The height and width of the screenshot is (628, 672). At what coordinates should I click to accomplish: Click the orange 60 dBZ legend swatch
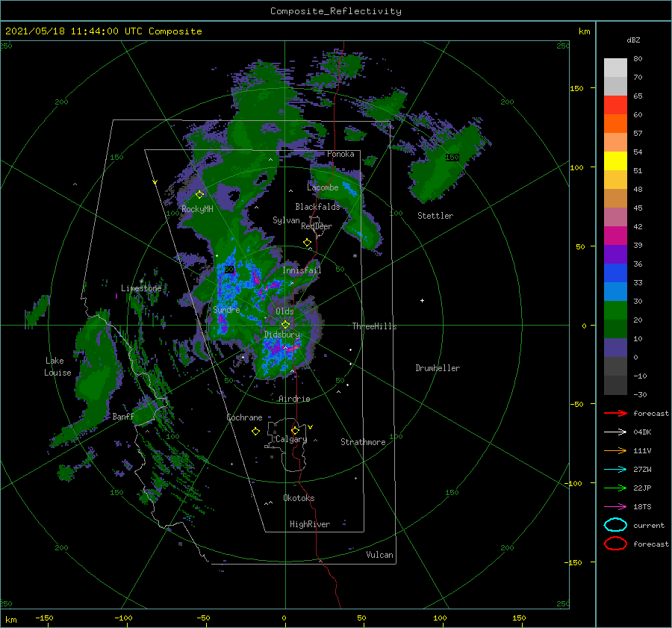[x=615, y=123]
